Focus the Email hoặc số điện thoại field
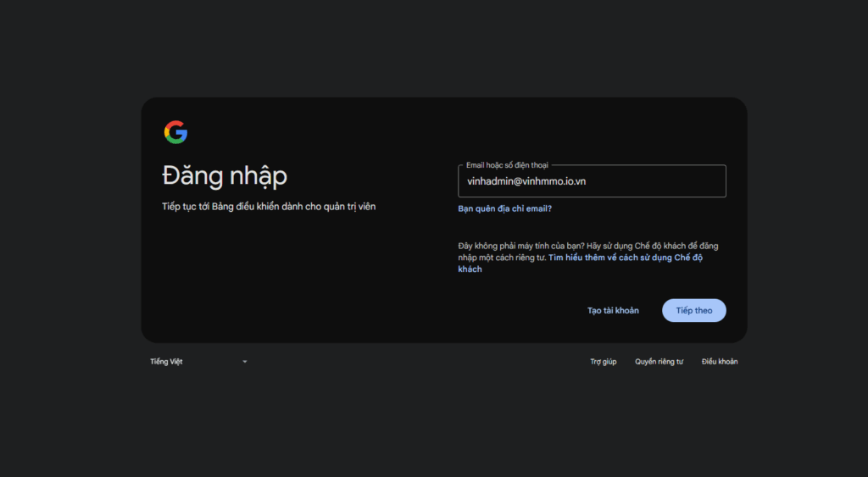 tap(592, 181)
